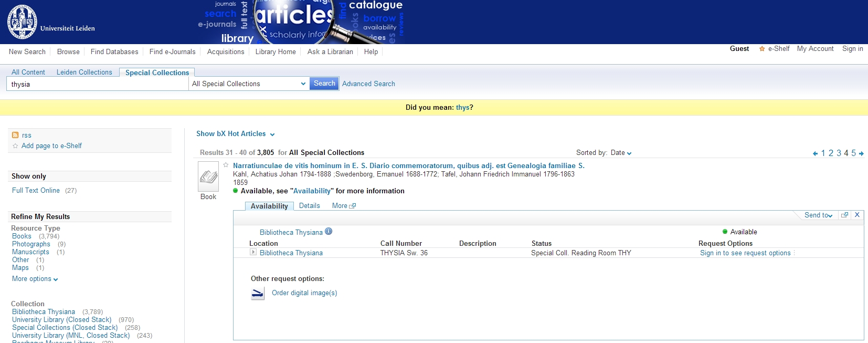868x343 pixels.
Task: Go to Library Home
Action: tap(276, 51)
